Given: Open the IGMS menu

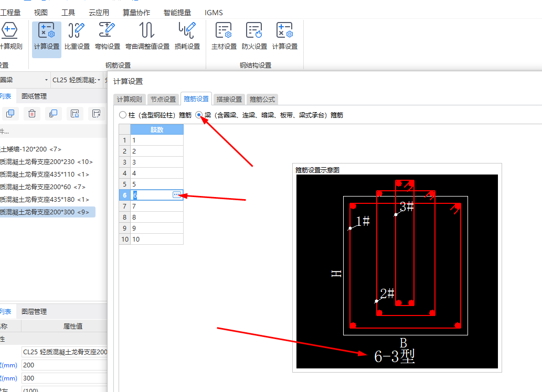Looking at the screenshot, I should 214,13.
